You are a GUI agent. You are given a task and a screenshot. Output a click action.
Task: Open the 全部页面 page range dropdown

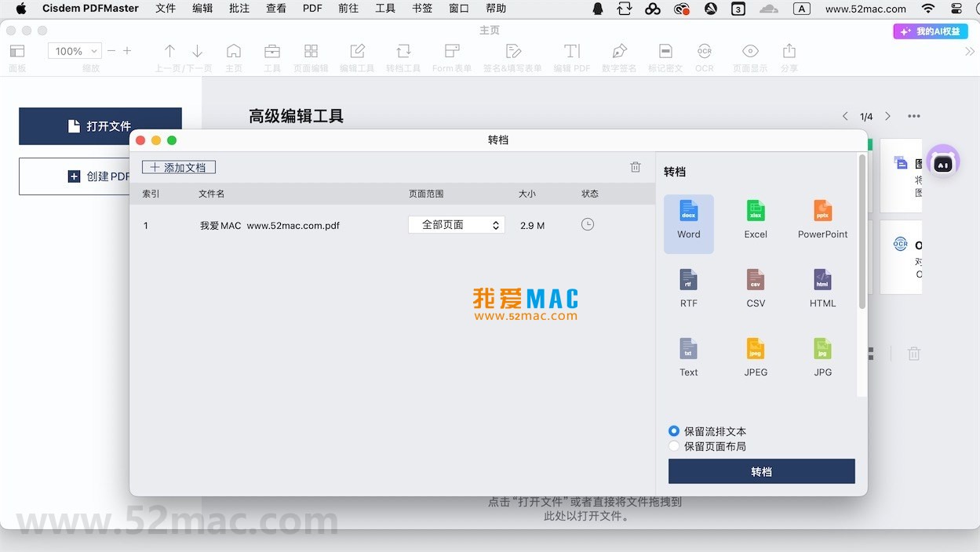click(x=457, y=225)
